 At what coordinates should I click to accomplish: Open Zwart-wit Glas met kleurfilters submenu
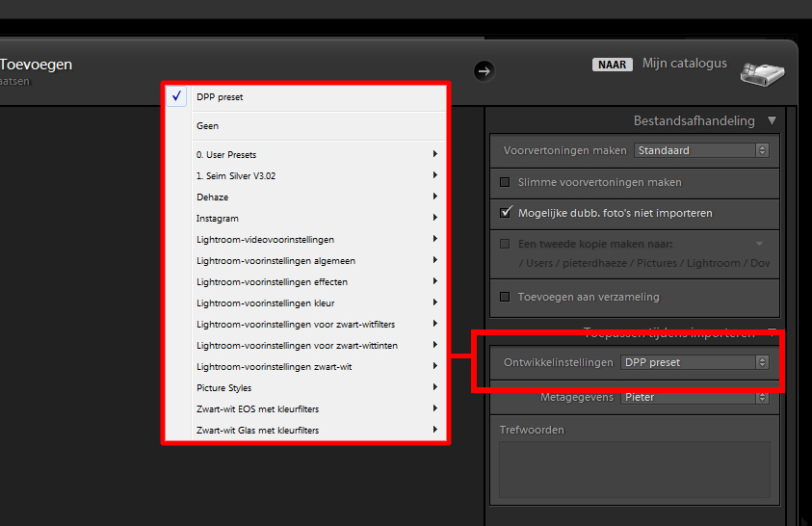(306, 430)
